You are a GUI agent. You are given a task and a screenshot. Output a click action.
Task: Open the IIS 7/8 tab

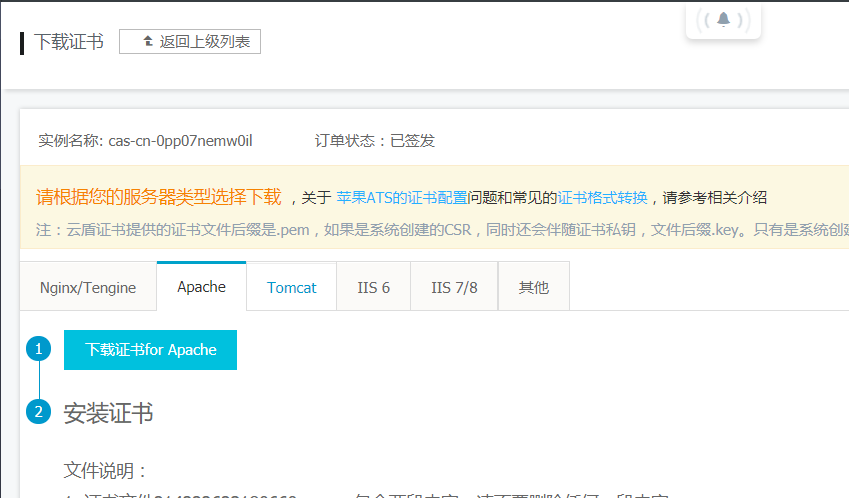[454, 287]
